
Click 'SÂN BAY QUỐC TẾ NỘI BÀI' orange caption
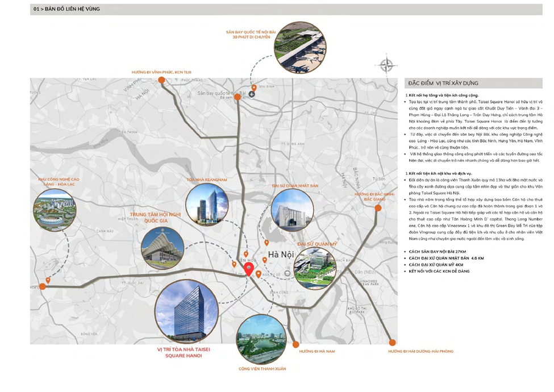tap(251, 32)
